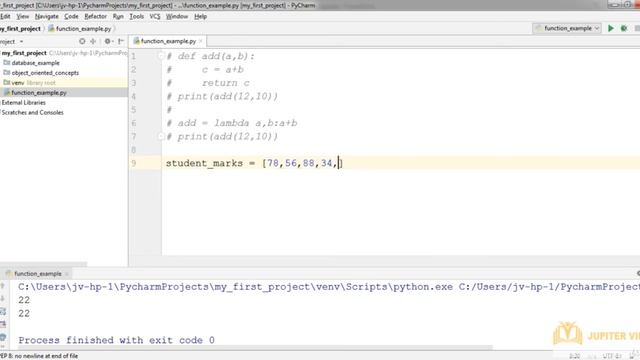The image size is (640, 360).
Task: Maximize the PyCharm window
Action: tap(627, 5)
